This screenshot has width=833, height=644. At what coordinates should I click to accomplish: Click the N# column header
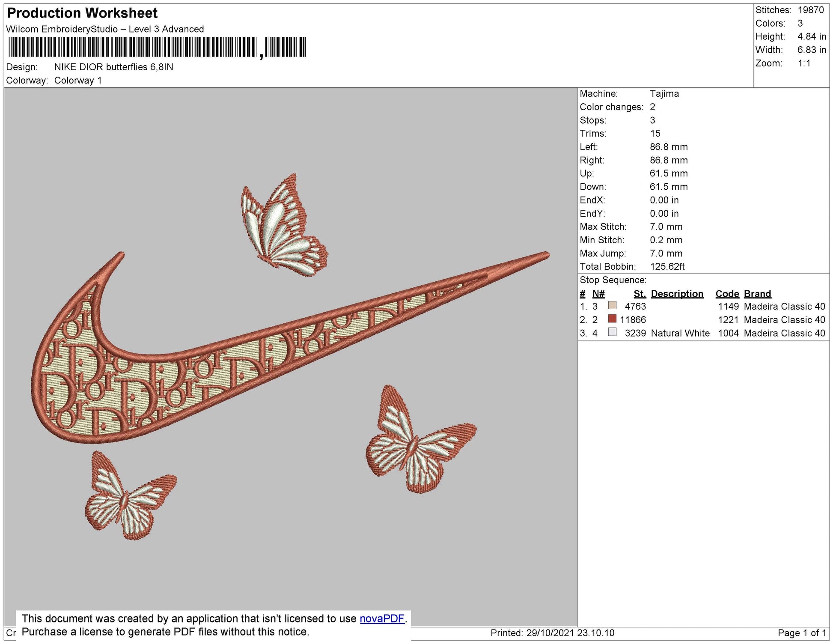click(x=598, y=294)
